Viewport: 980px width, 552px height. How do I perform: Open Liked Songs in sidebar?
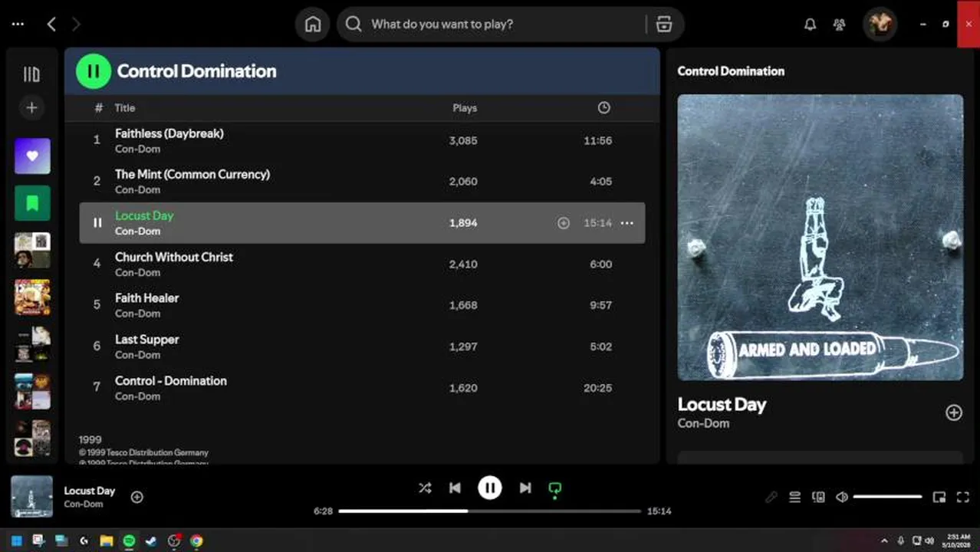point(32,156)
